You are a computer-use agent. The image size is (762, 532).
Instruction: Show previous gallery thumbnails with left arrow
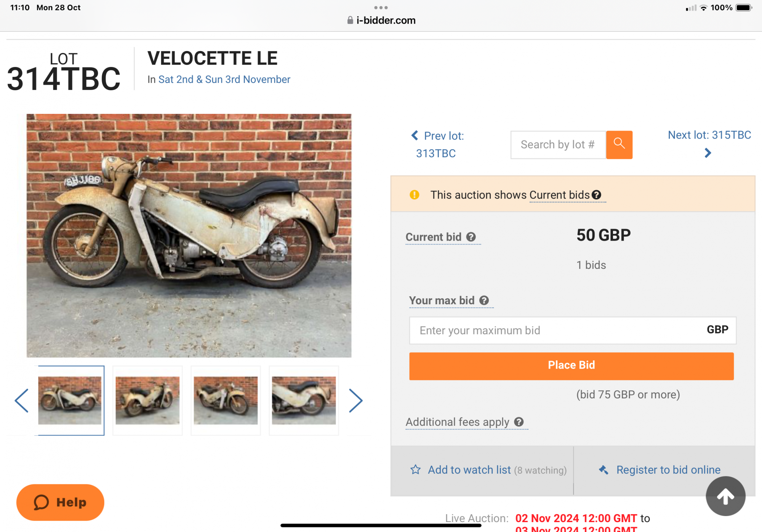(x=22, y=401)
